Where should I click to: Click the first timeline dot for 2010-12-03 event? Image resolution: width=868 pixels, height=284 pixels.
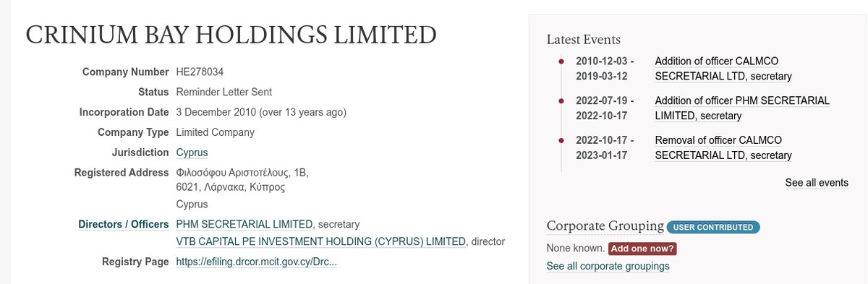click(561, 61)
